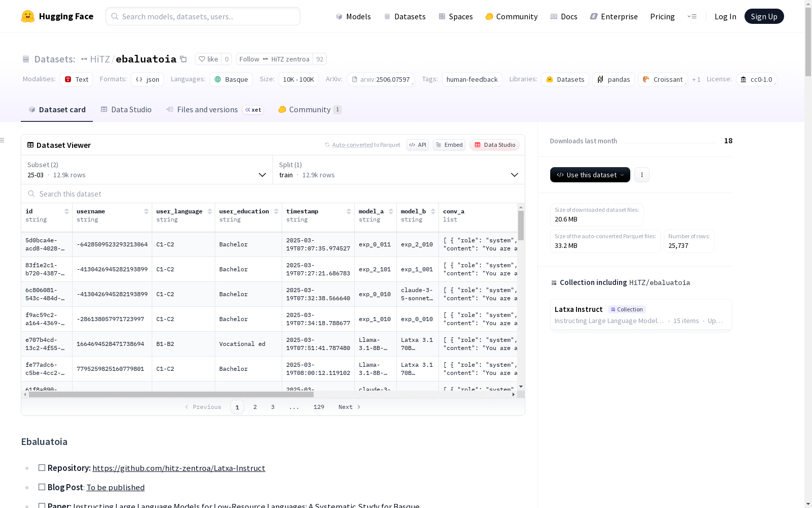
Task: Click the page's vertical scrollbar thumb
Action: point(808,42)
